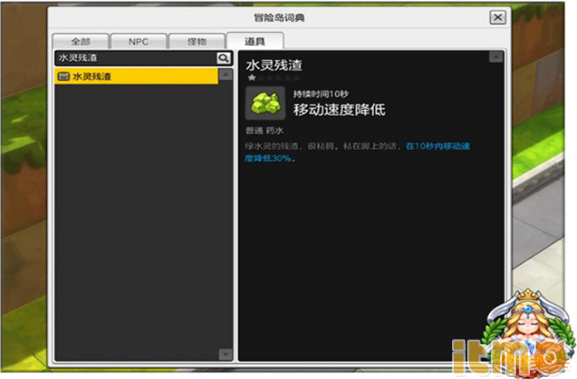This screenshot has width=577, height=379.
Task: Click the detail panel scroll-up arrow
Action: tap(496, 57)
